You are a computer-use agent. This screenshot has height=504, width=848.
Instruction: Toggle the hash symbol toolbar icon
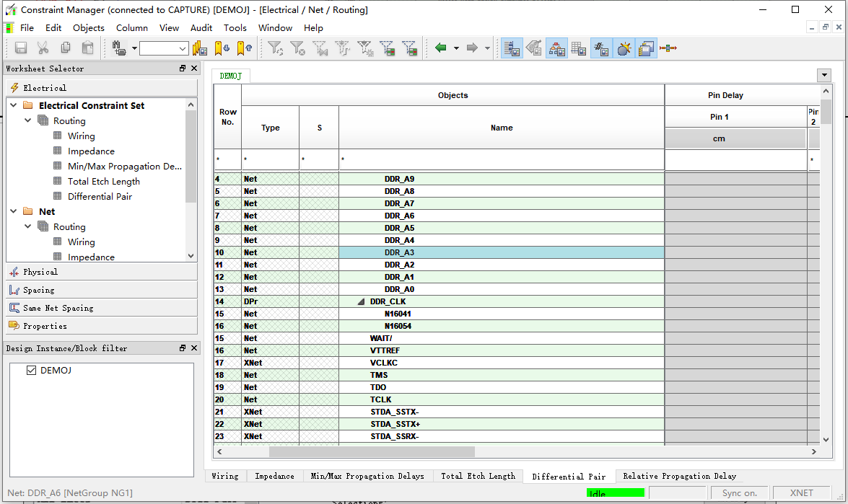pos(601,48)
